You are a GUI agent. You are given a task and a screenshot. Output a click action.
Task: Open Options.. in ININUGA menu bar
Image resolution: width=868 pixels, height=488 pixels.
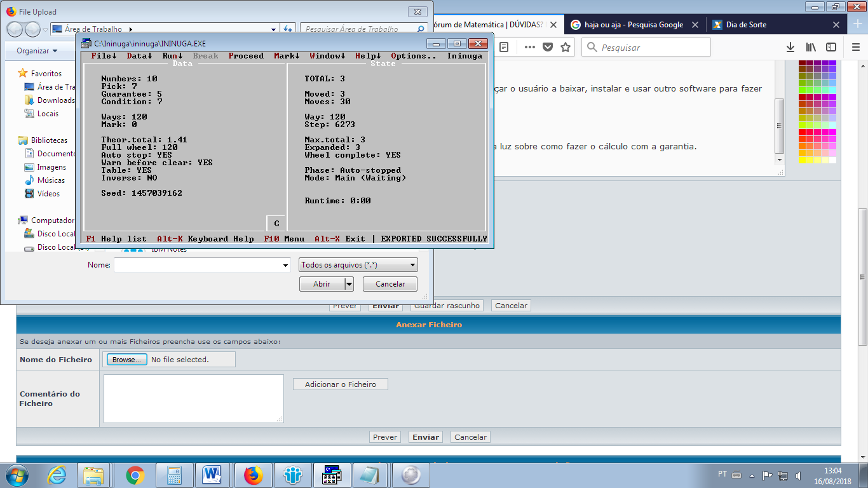[414, 56]
